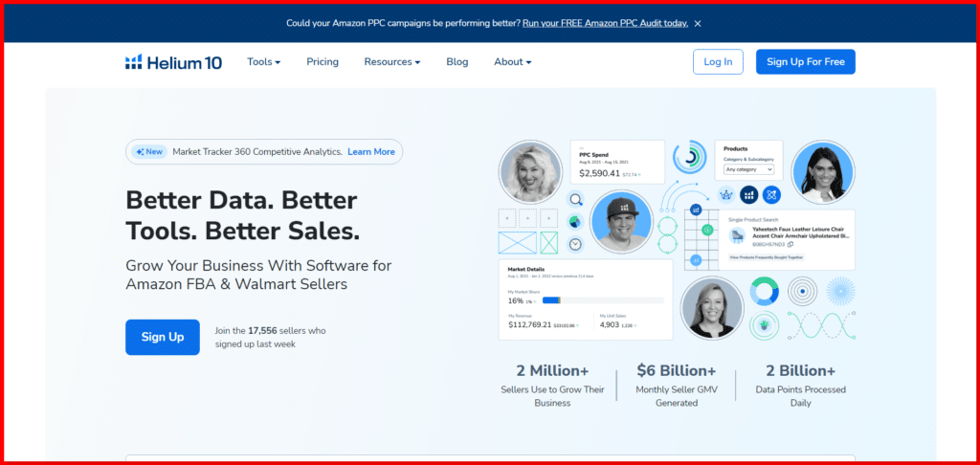
Task: Open the free Amazon PPC Audit link
Action: pos(605,23)
